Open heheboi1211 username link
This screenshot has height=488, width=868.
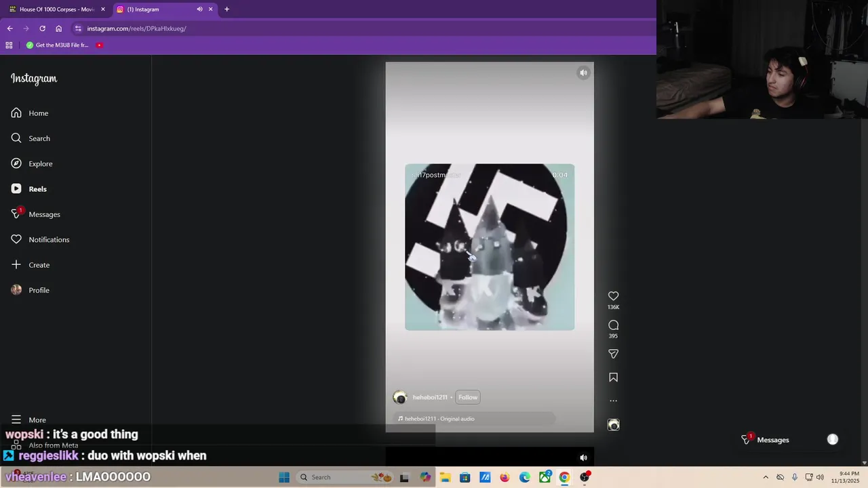(x=430, y=397)
